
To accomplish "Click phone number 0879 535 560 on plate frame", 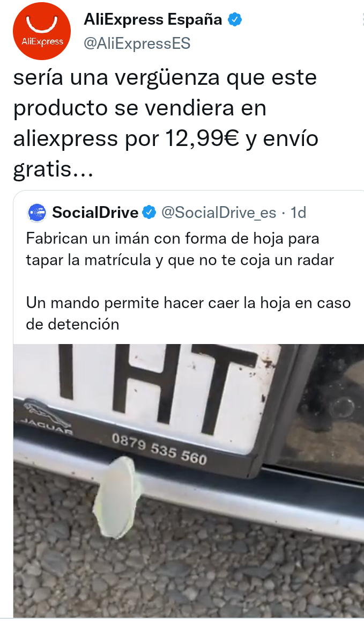I will (159, 449).
